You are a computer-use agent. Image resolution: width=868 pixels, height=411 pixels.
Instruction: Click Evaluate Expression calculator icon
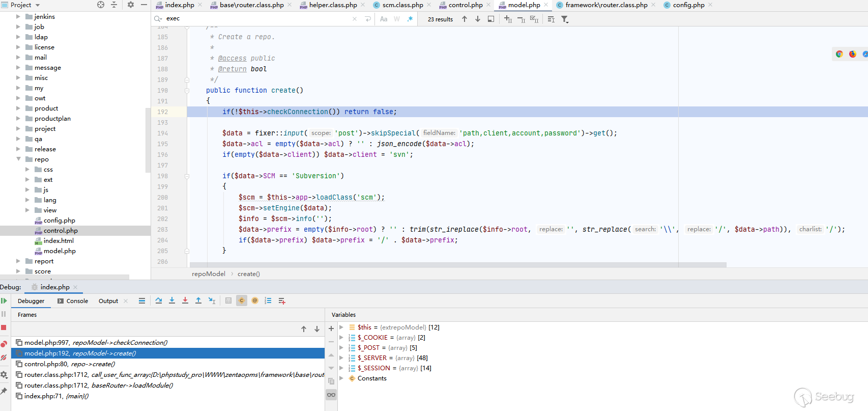click(228, 301)
